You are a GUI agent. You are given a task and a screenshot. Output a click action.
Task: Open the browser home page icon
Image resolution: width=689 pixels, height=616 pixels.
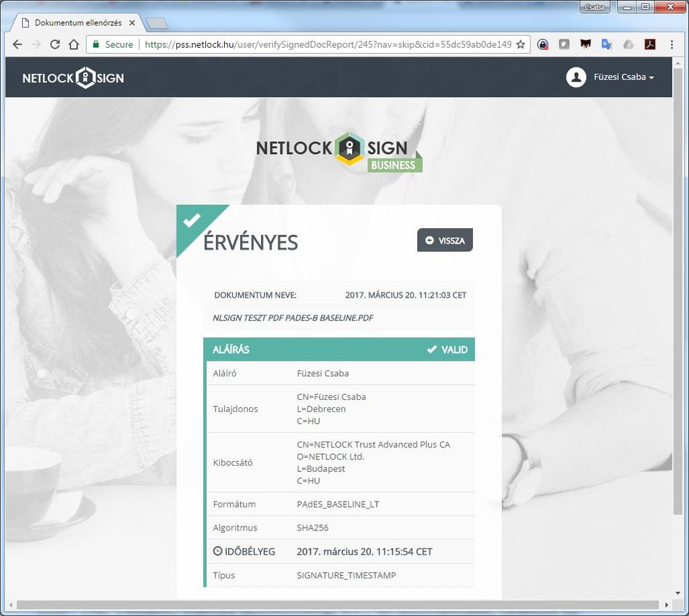point(74,44)
